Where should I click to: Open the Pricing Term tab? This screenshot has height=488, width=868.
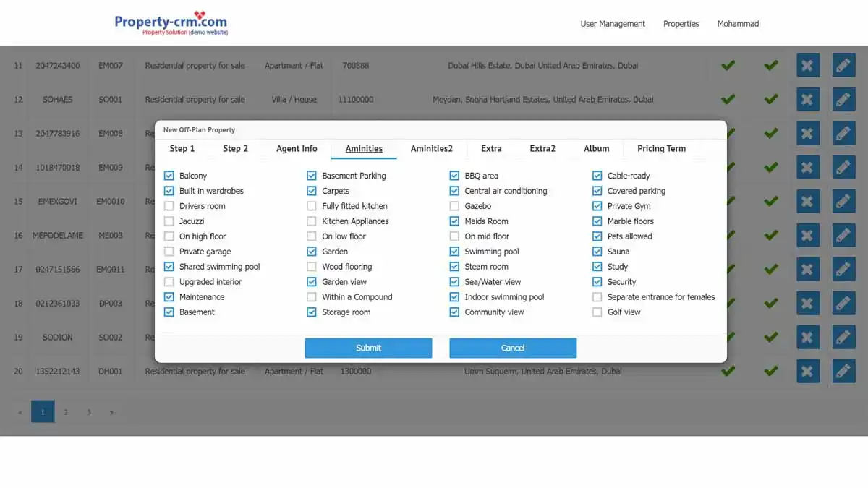click(661, 149)
